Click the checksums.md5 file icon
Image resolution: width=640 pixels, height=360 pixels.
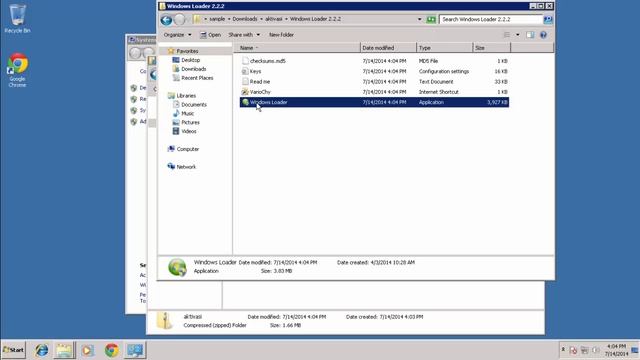[245, 61]
